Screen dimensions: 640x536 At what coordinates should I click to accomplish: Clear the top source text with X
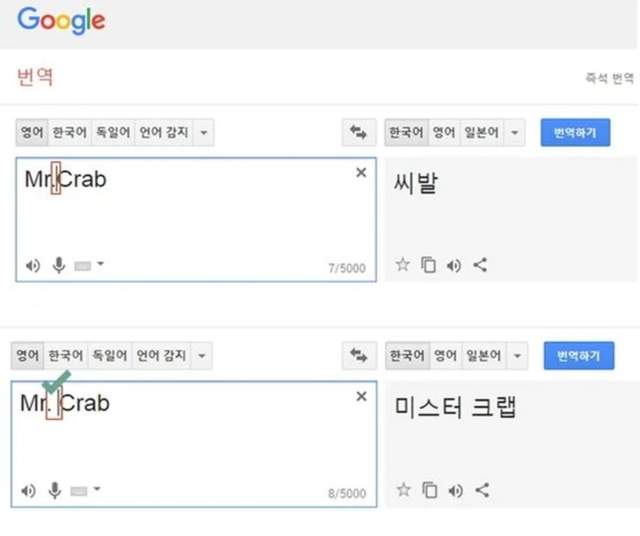point(361,173)
